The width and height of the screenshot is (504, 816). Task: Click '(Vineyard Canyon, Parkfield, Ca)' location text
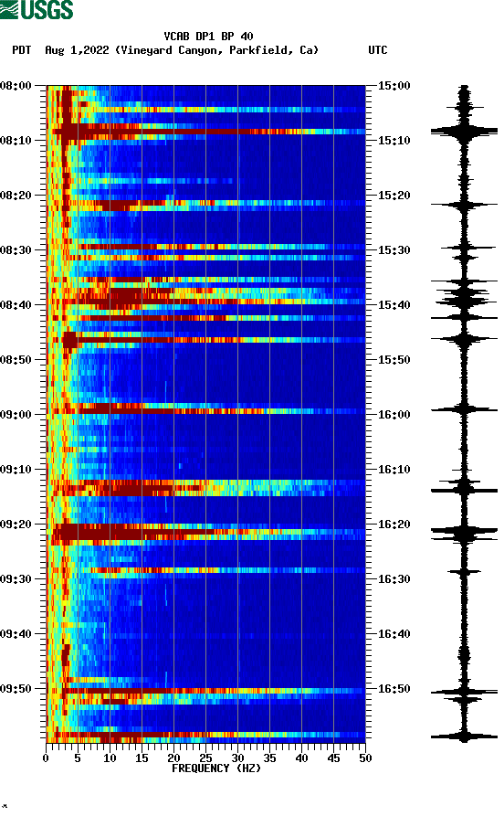217,50
